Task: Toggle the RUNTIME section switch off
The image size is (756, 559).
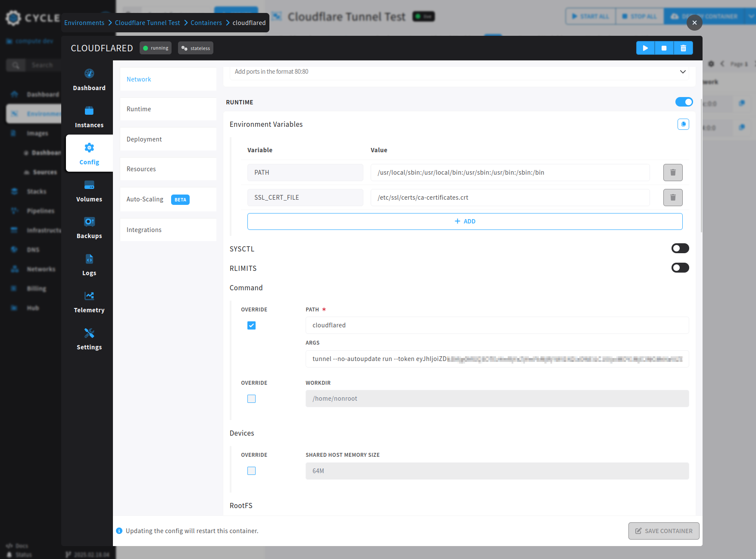Action: pos(684,102)
